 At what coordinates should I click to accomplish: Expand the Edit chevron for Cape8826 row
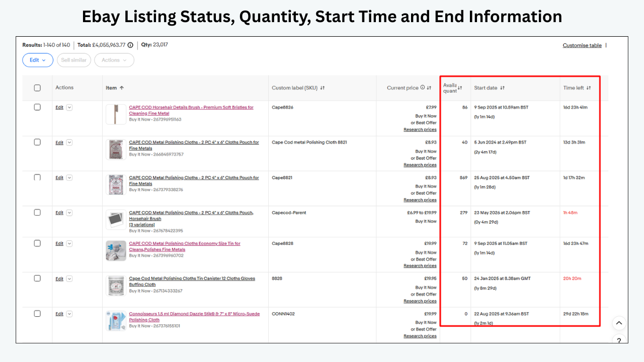click(x=69, y=108)
